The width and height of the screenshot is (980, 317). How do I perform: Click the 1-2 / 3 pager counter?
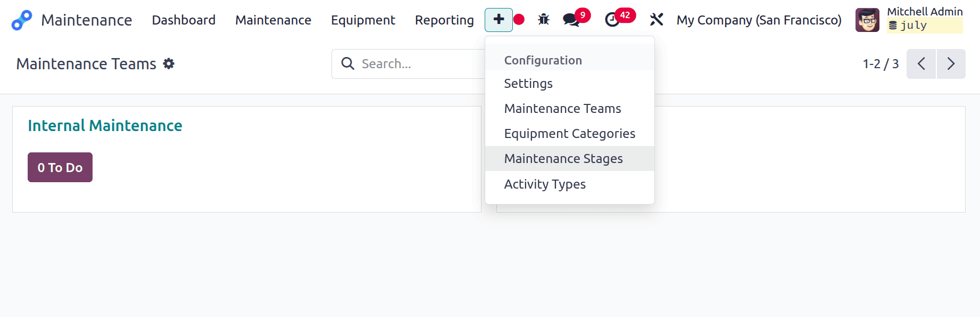pos(881,64)
